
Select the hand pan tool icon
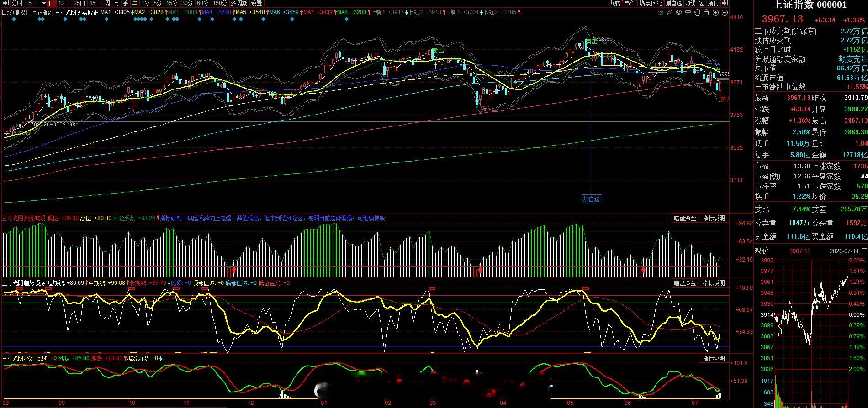click(x=697, y=12)
